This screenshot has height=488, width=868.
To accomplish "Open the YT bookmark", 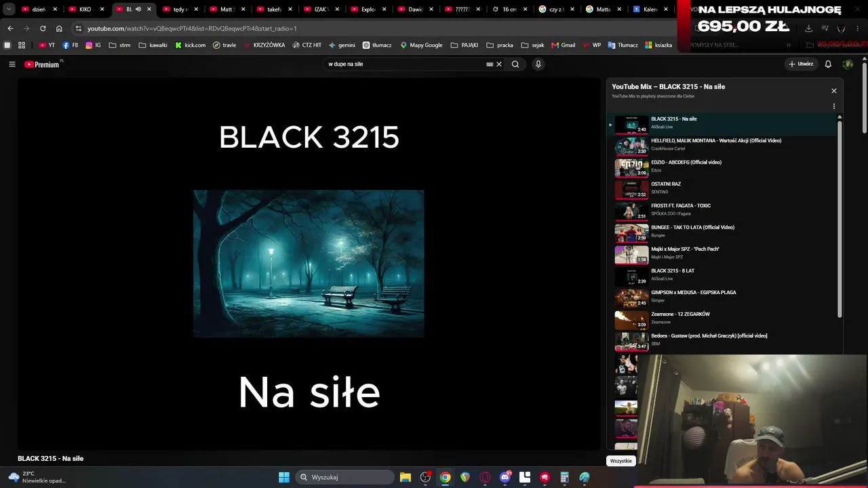I will [x=47, y=45].
